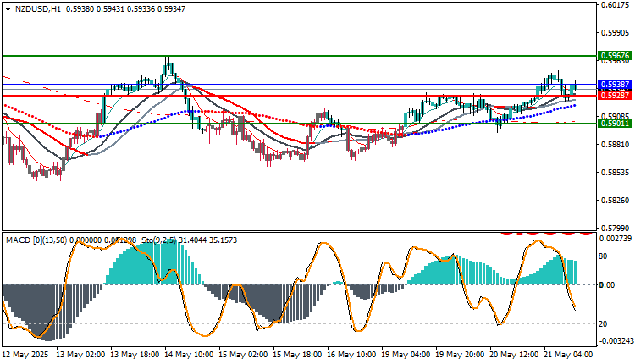Viewport: 635px width, 364px height.
Task: Click the 16 May 10:00 time label
Action: [x=351, y=355]
